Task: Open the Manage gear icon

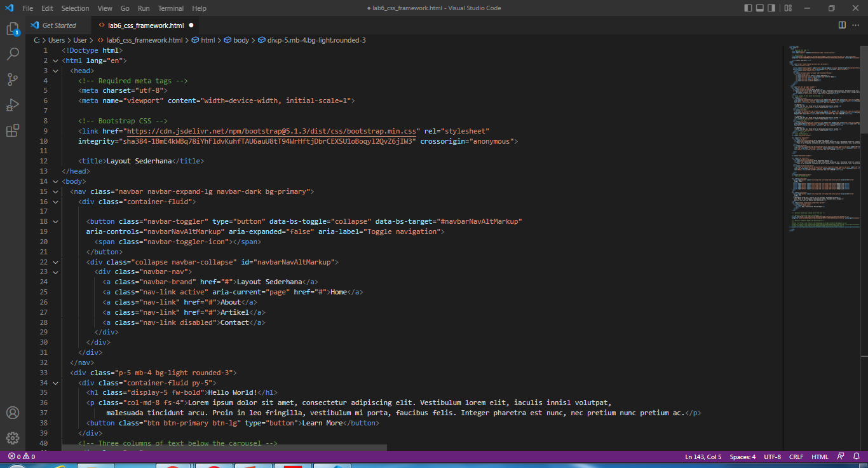Action: coord(13,437)
